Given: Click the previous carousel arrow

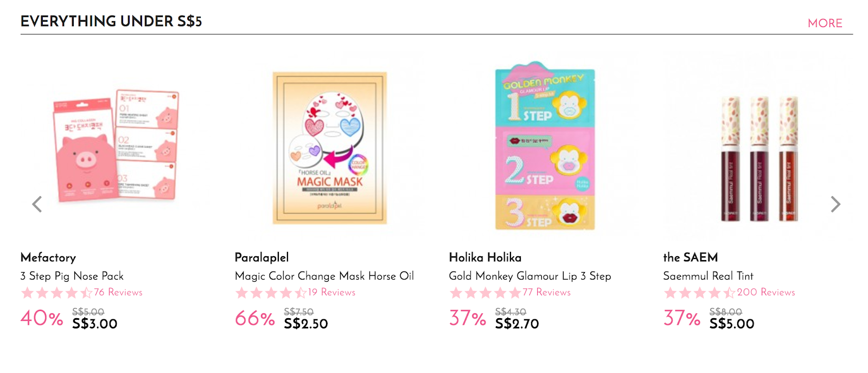Looking at the screenshot, I should click(x=37, y=204).
